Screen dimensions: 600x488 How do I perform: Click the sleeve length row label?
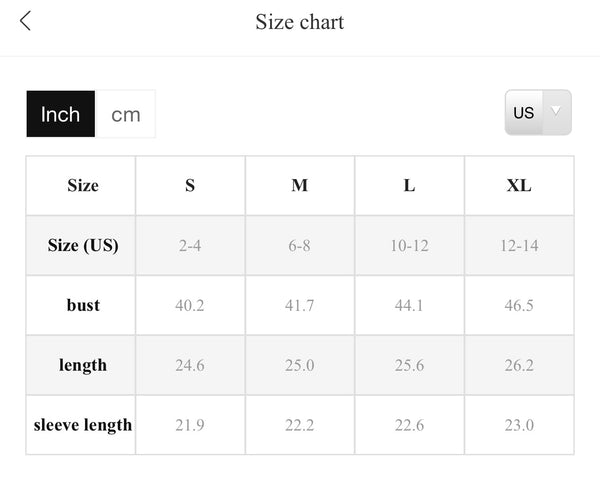(81, 425)
